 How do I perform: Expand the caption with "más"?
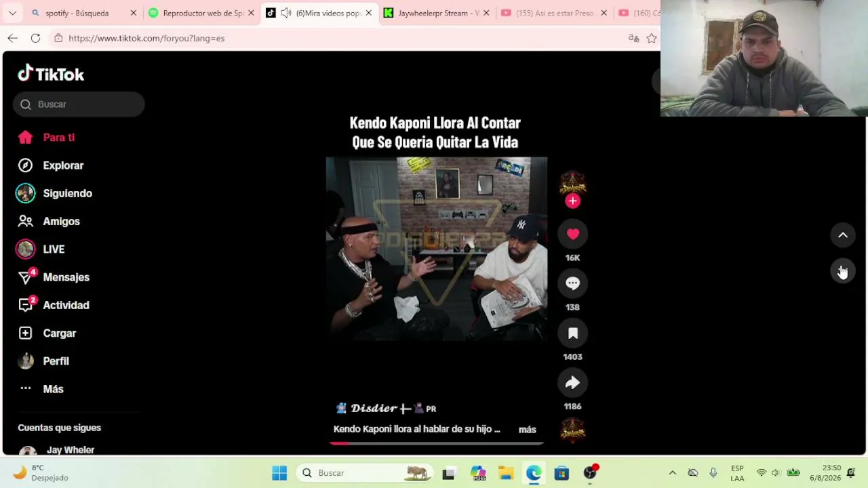[x=527, y=429]
